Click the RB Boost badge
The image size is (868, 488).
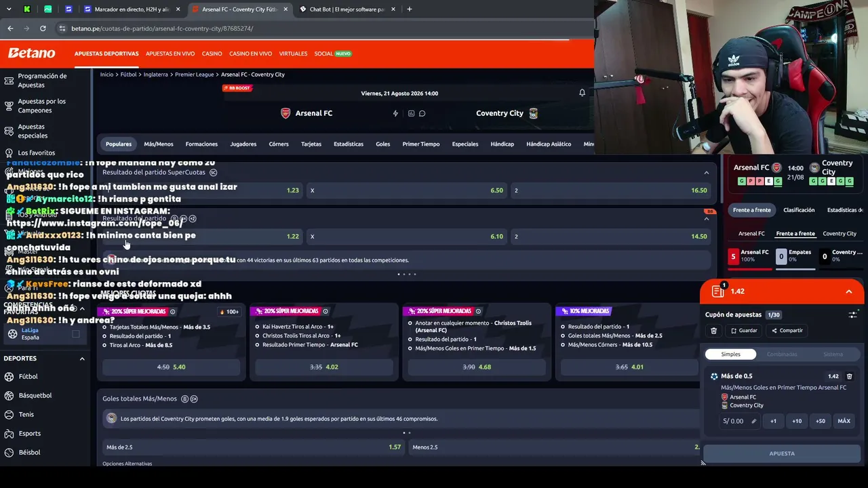(x=237, y=88)
